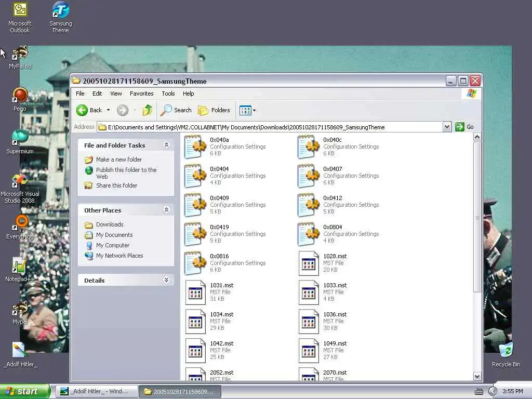Viewport: 532px width, 399px height.
Task: Select the Recycle Bin icon
Action: point(506,355)
